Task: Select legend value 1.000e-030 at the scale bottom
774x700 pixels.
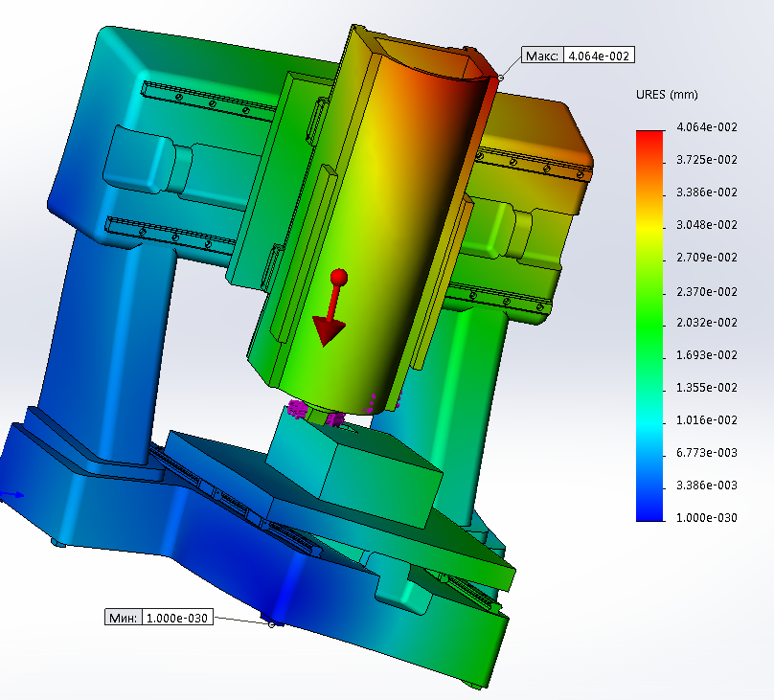Action: (x=707, y=517)
